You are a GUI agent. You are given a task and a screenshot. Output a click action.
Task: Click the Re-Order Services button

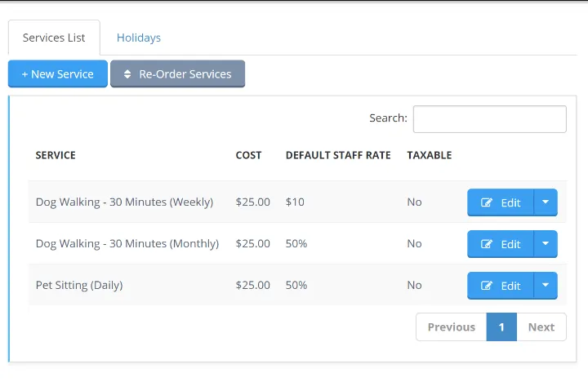click(x=178, y=73)
